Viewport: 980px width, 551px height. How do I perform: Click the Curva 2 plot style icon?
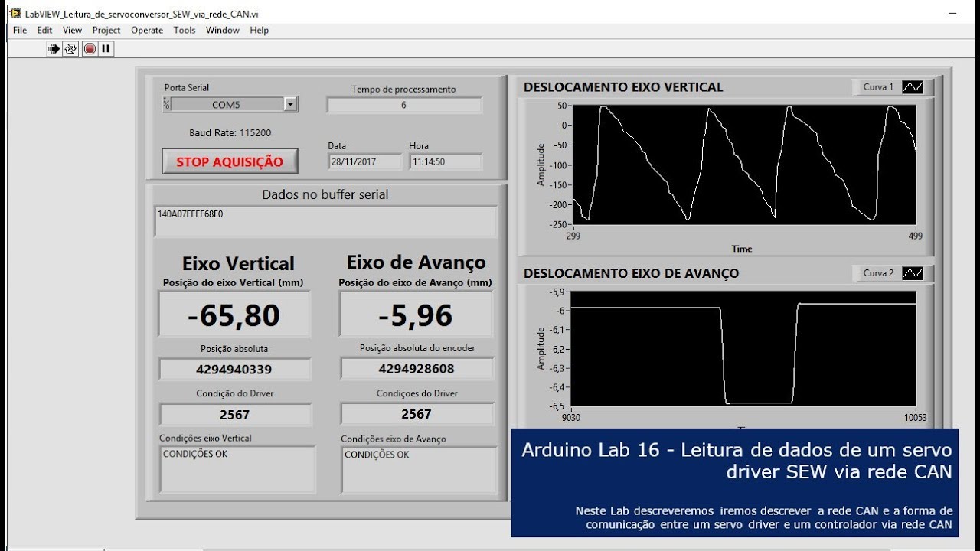[x=913, y=273]
